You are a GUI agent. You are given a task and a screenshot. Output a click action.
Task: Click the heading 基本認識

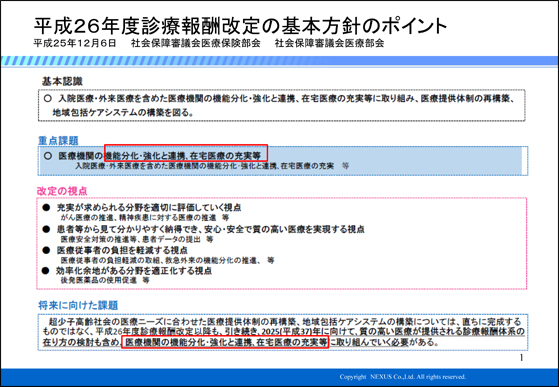tap(62, 81)
